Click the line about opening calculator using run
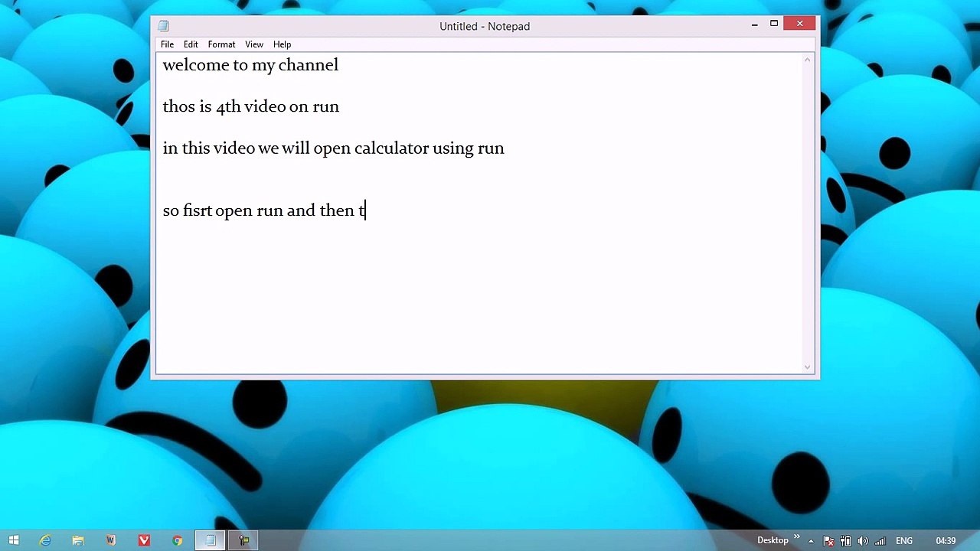Image resolution: width=980 pixels, height=551 pixels. click(x=333, y=148)
